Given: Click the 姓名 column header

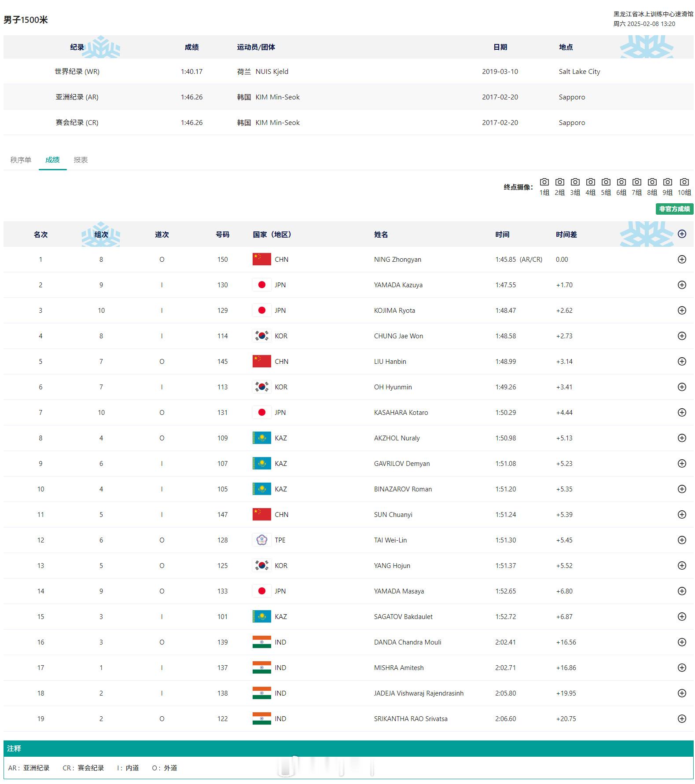Looking at the screenshot, I should (381, 234).
